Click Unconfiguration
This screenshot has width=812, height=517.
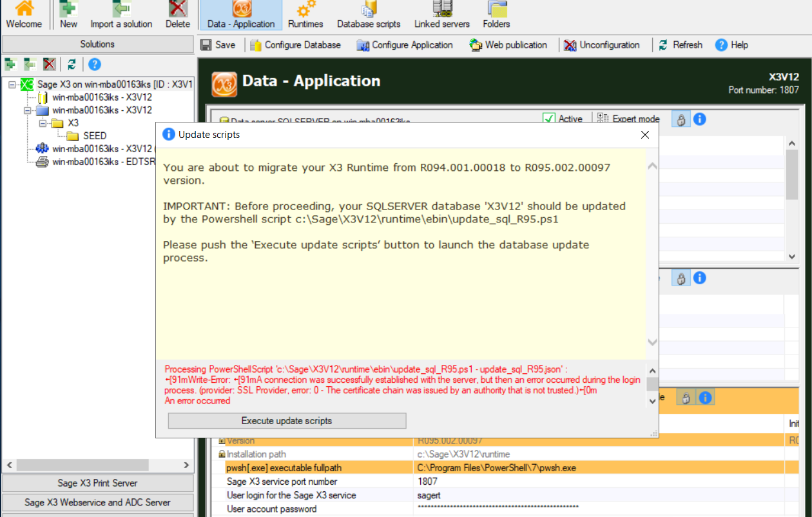(601, 45)
